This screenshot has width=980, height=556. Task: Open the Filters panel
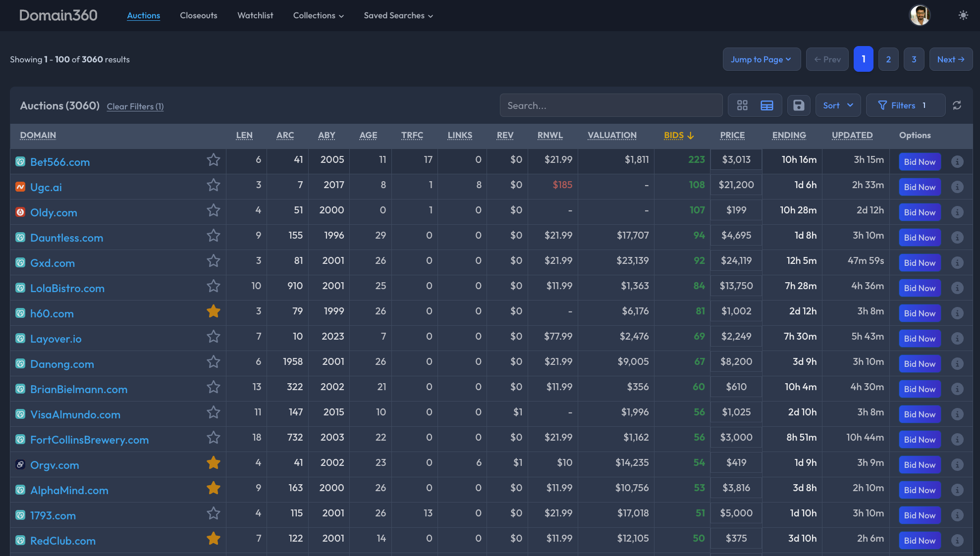[x=905, y=105]
